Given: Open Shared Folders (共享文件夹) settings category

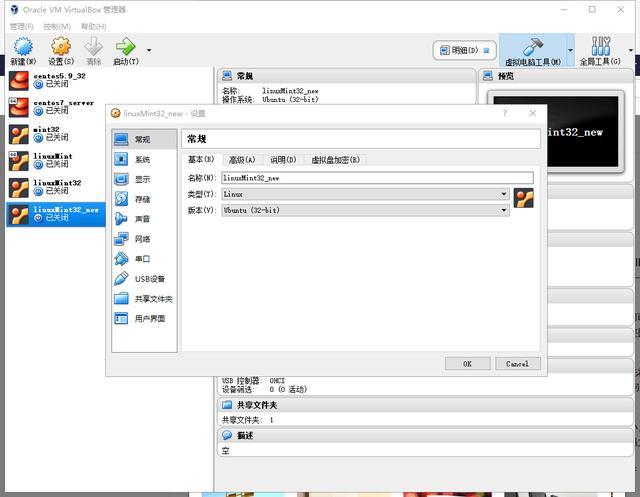Looking at the screenshot, I should click(x=144, y=299).
